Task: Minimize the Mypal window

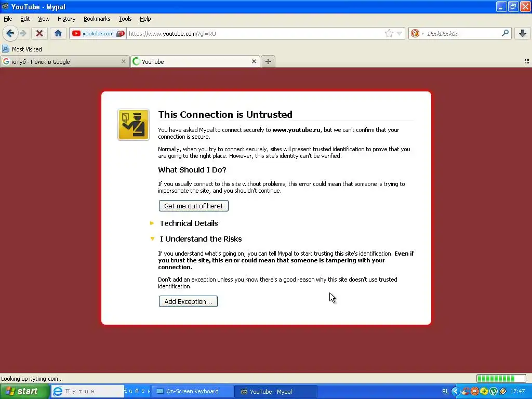Action: (x=501, y=6)
